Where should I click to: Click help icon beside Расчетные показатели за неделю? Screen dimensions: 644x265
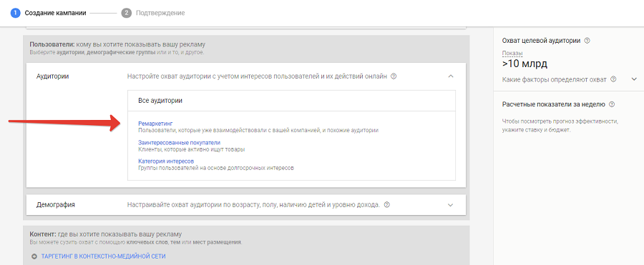click(612, 104)
